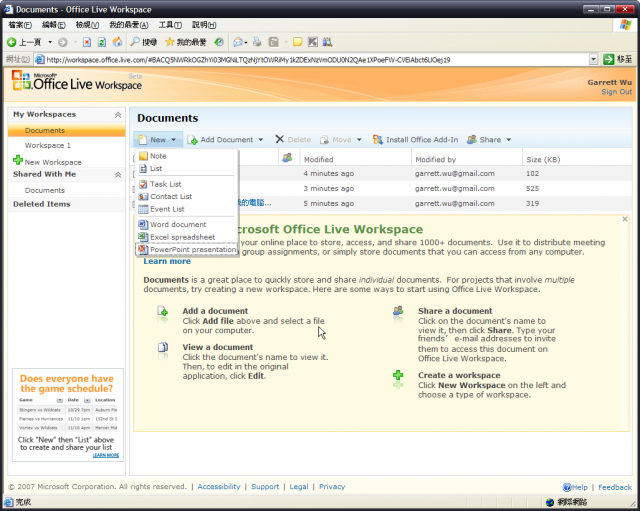Click the shared column header icon
The width and height of the screenshot is (640, 511).
coord(287,158)
